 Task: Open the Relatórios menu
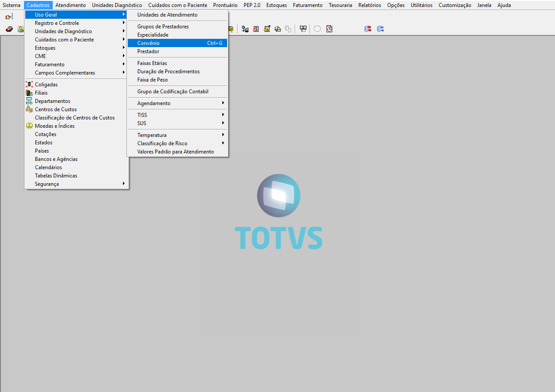pyautogui.click(x=370, y=5)
